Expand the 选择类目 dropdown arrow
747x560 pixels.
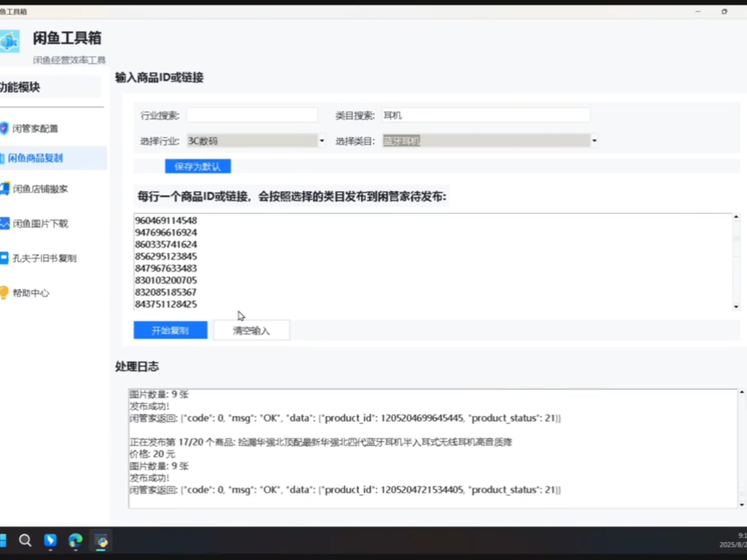coord(594,140)
